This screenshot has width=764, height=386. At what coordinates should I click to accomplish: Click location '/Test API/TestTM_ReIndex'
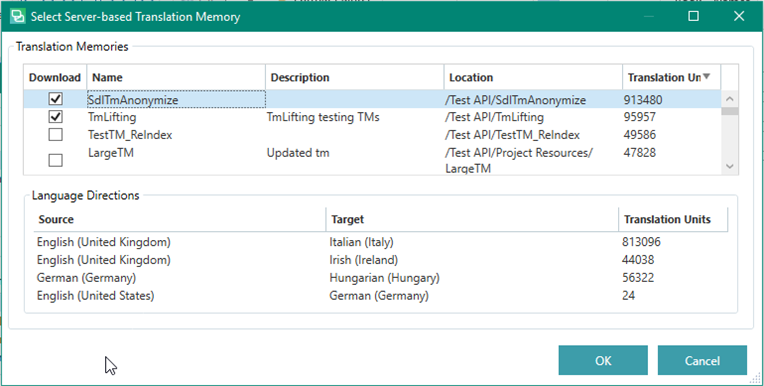tap(512, 135)
